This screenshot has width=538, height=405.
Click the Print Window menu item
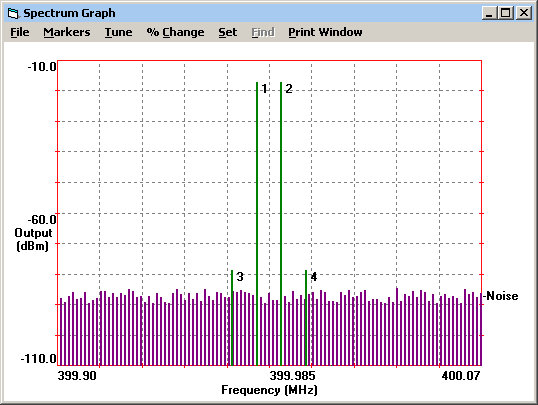click(325, 32)
